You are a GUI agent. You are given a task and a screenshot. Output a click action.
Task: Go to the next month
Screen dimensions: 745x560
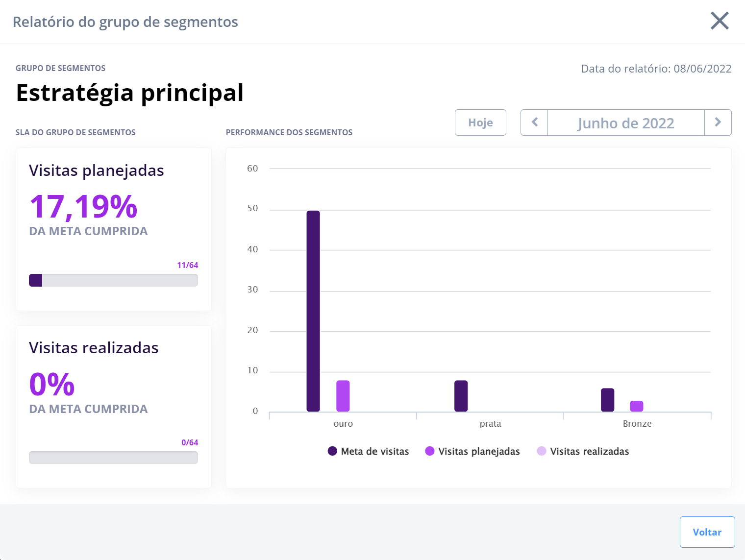pyautogui.click(x=718, y=122)
